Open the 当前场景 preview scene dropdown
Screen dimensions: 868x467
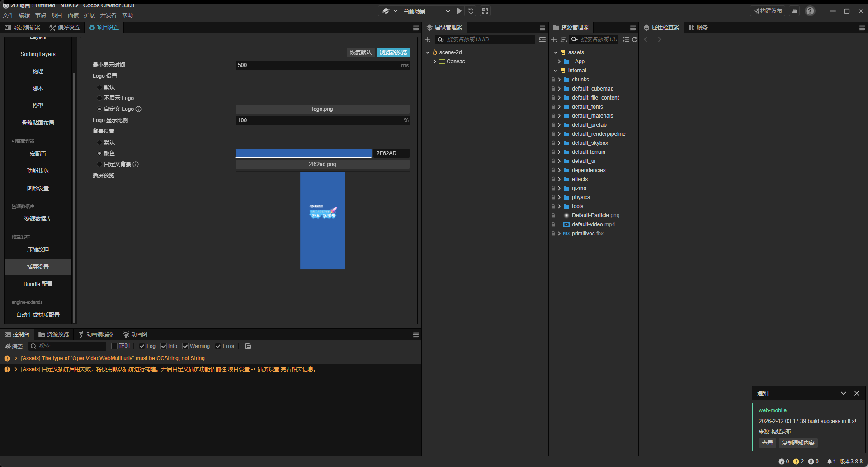(x=427, y=11)
